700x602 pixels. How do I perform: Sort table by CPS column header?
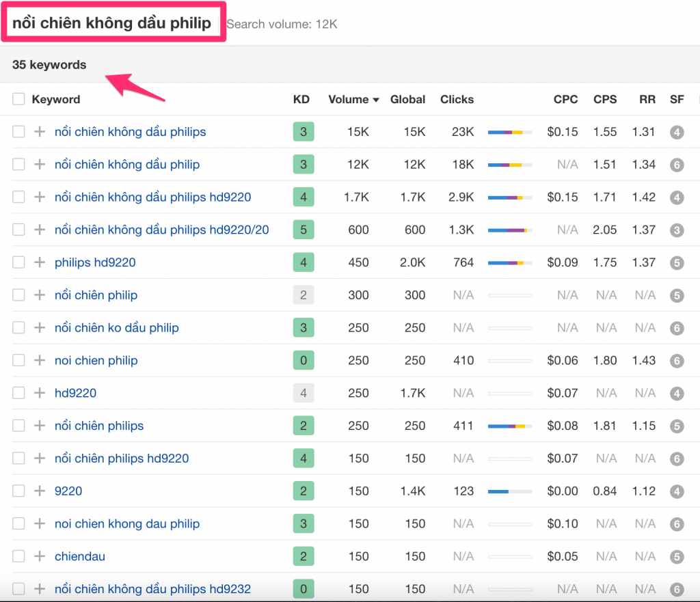click(605, 99)
